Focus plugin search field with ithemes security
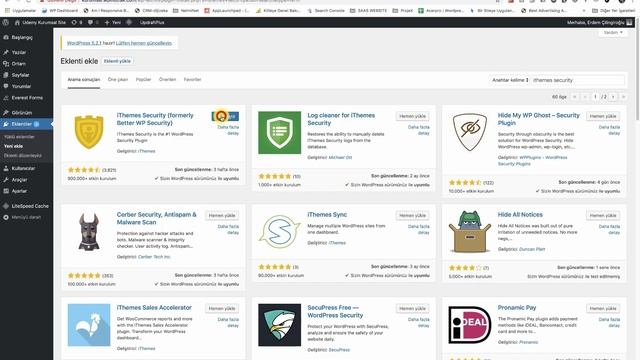640x360 pixels. [x=578, y=80]
